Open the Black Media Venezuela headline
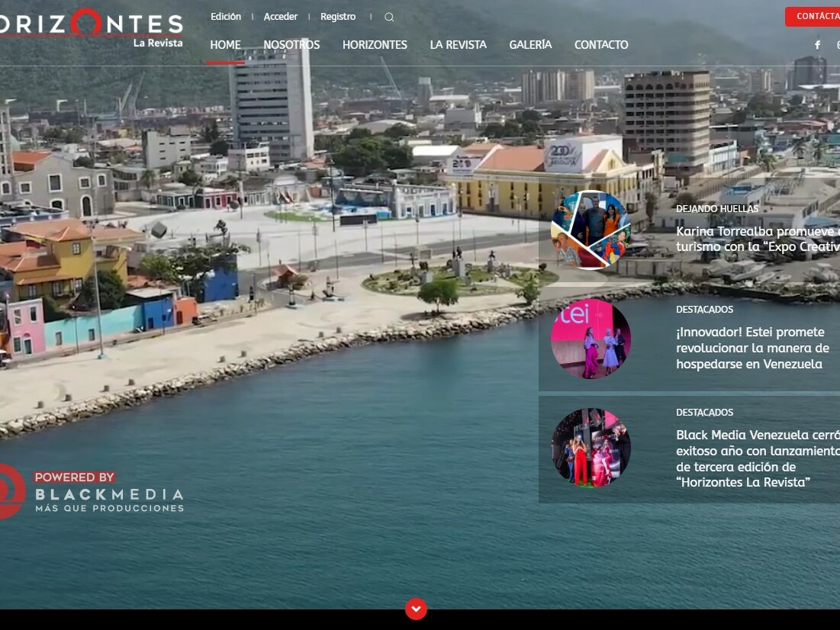This screenshot has width=840, height=630. (x=757, y=458)
